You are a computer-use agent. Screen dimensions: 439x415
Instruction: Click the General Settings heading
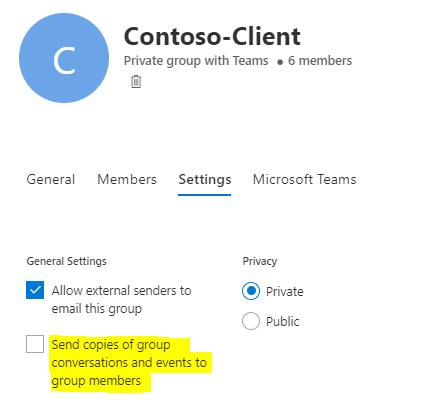pos(67,261)
